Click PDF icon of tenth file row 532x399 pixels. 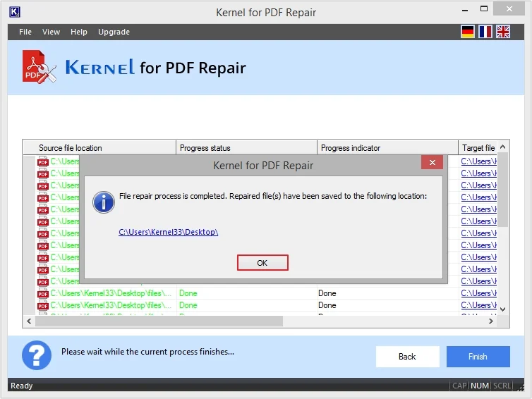click(x=43, y=269)
